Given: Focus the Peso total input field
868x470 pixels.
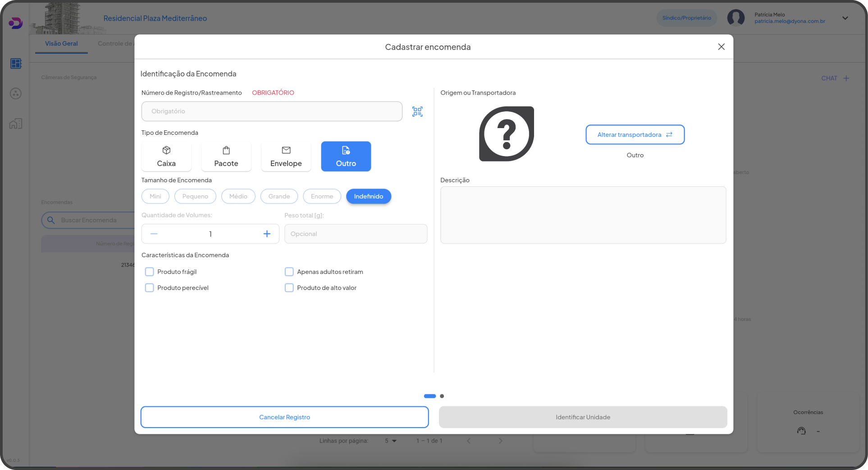Looking at the screenshot, I should click(x=356, y=234).
